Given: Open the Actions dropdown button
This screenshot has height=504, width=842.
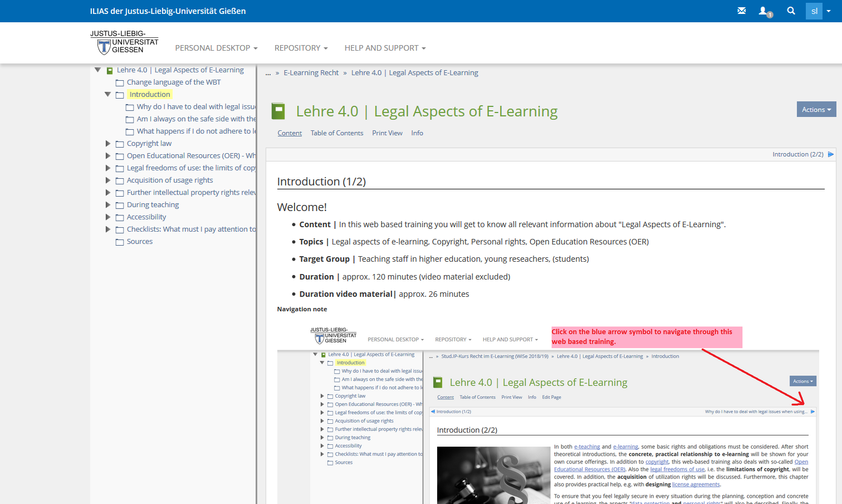Looking at the screenshot, I should pos(816,110).
